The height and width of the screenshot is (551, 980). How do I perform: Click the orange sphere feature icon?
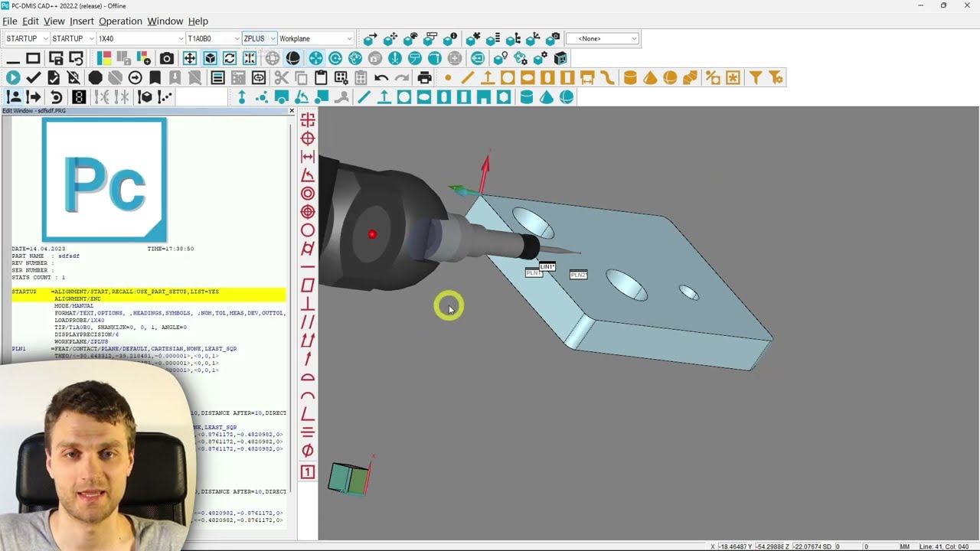coord(670,77)
